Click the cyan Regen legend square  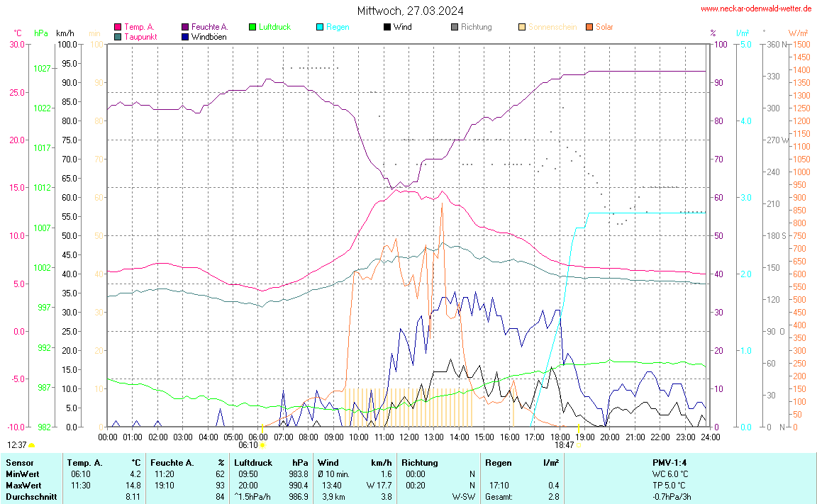point(320,28)
